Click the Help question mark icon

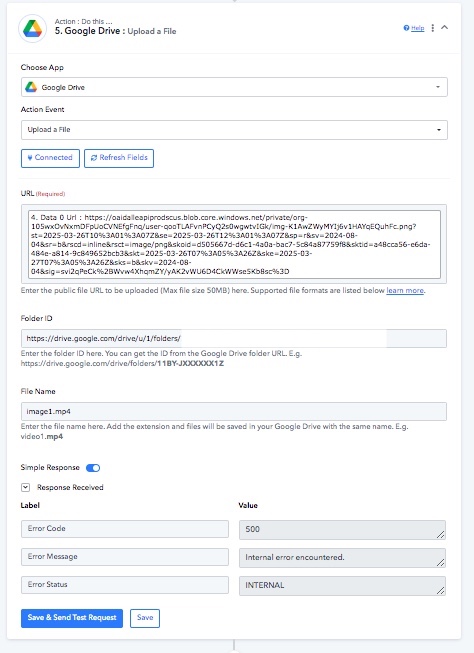[x=406, y=28]
